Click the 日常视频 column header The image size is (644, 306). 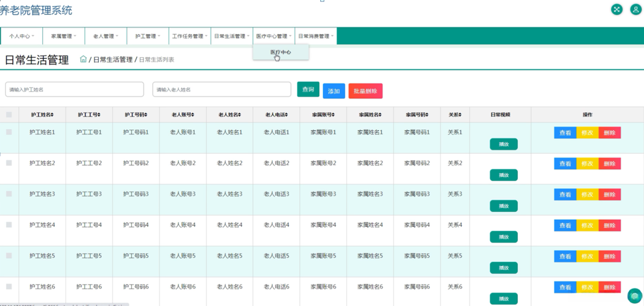click(500, 115)
